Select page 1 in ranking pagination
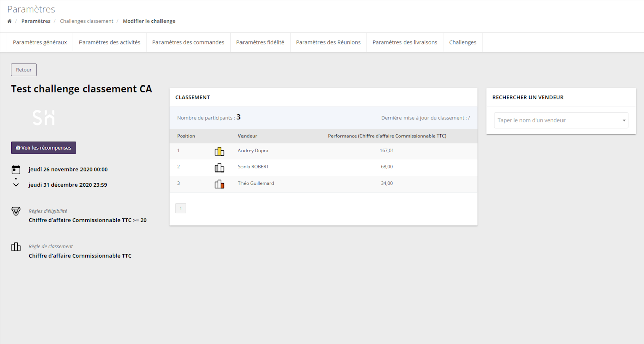 (180, 208)
